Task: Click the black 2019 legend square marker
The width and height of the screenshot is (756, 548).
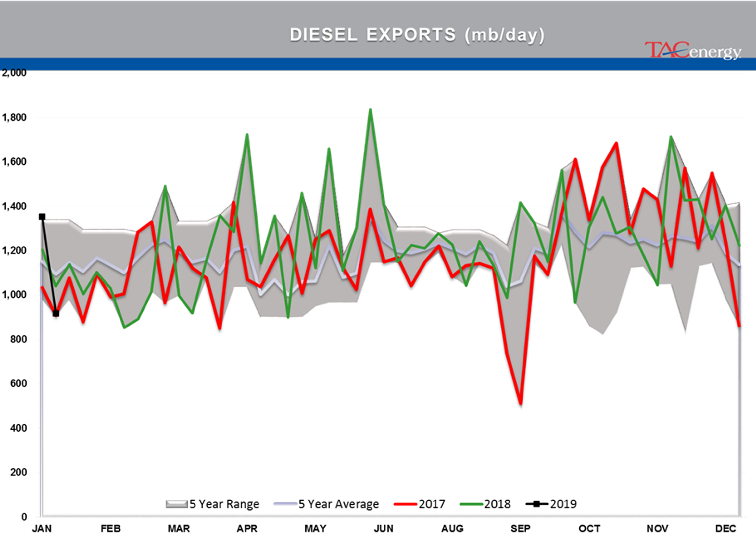Action: (537, 504)
